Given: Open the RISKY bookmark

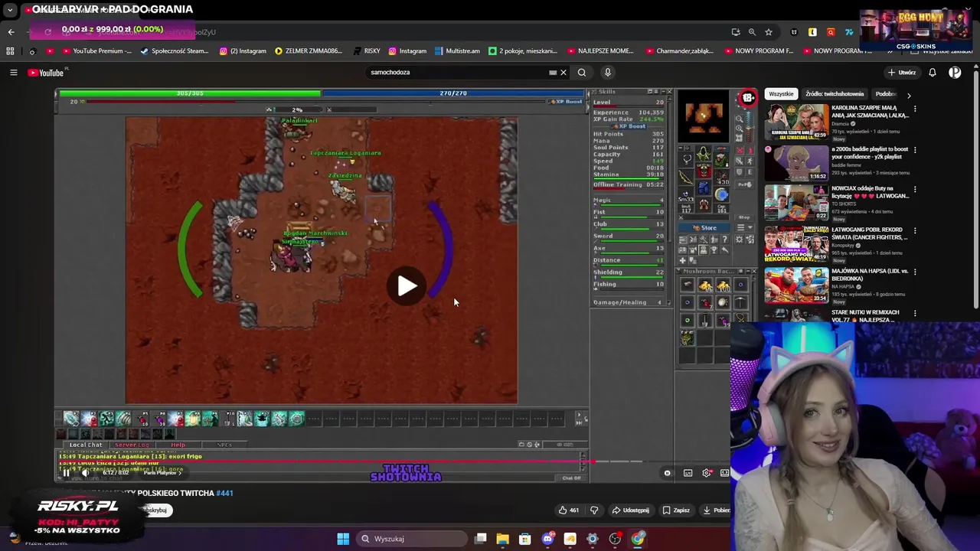Looking at the screenshot, I should tap(367, 51).
